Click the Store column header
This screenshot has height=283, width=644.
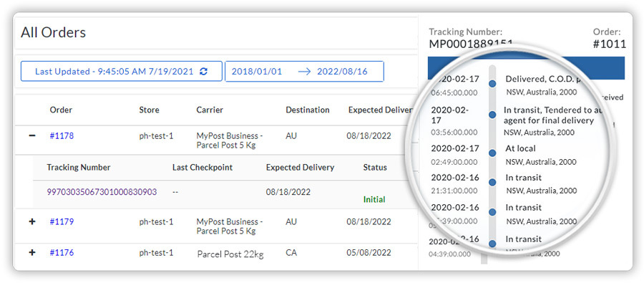149,110
